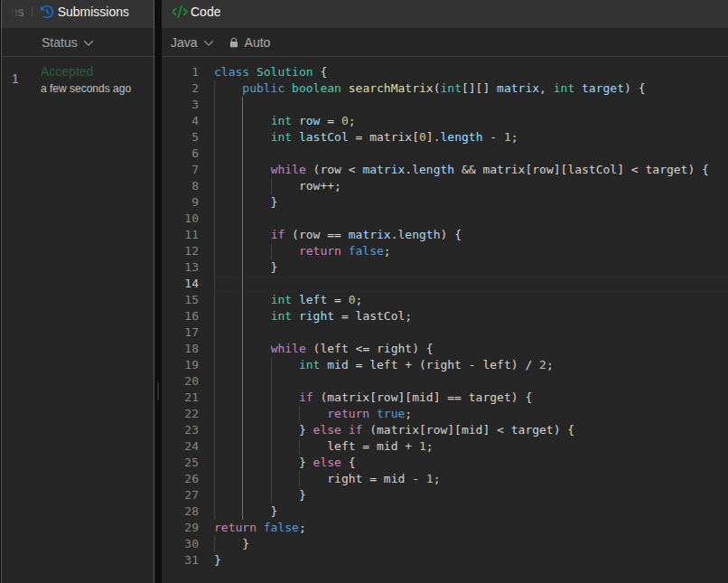Click the searchMatrix method name
The image size is (728, 583).
click(390, 89)
